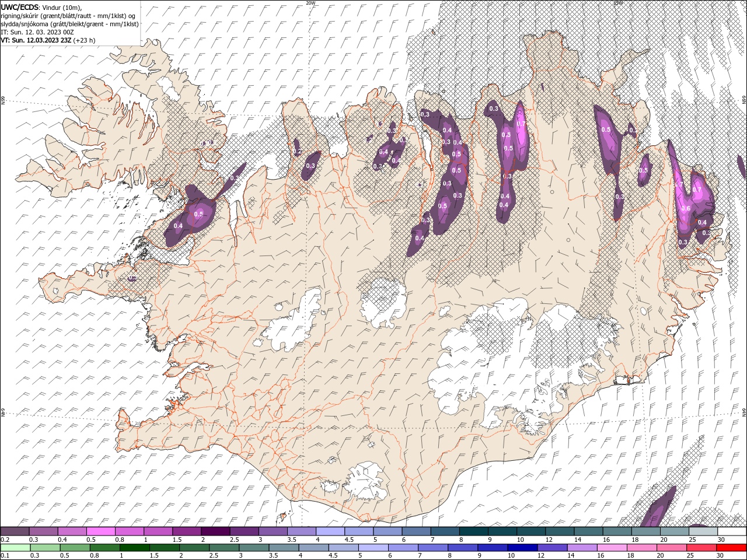
Task: Select the 'VT: Sun. 12.03.2023 23Z (+23 h)' text
Action: tap(48, 40)
